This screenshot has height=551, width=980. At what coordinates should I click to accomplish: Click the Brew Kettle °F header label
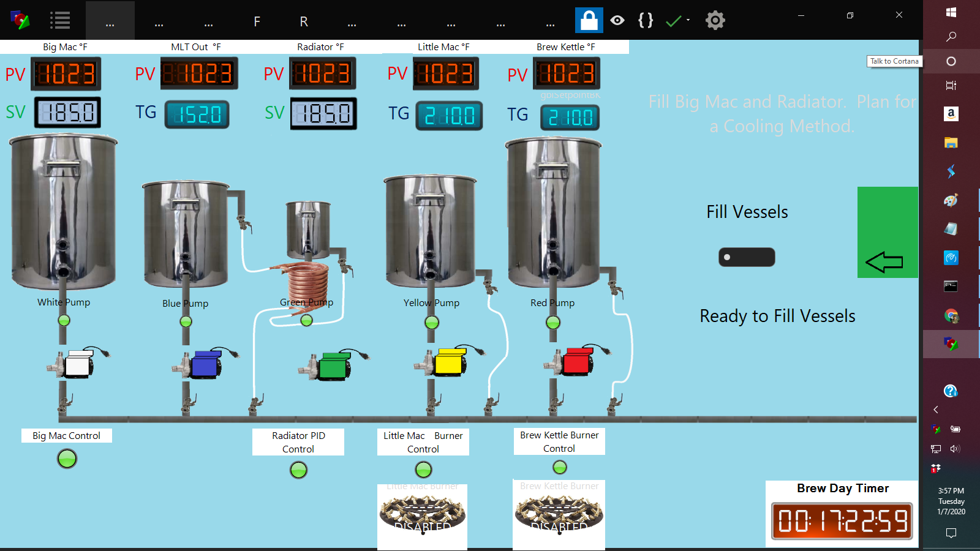click(x=566, y=47)
